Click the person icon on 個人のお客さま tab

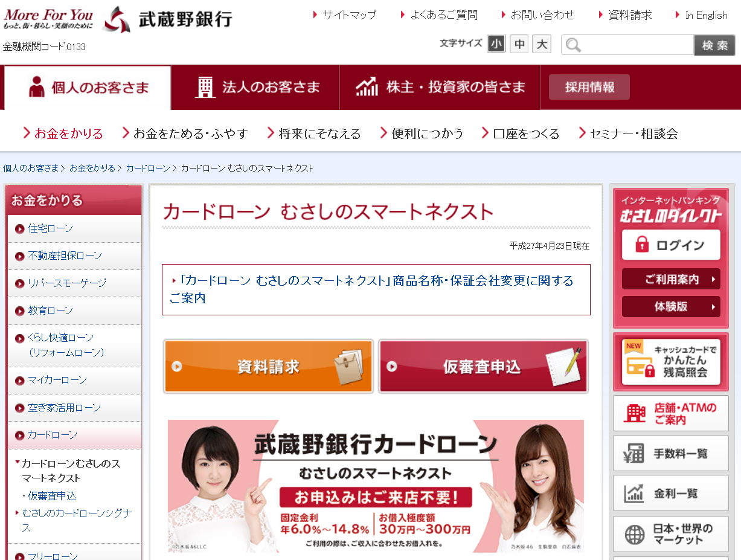(x=37, y=87)
